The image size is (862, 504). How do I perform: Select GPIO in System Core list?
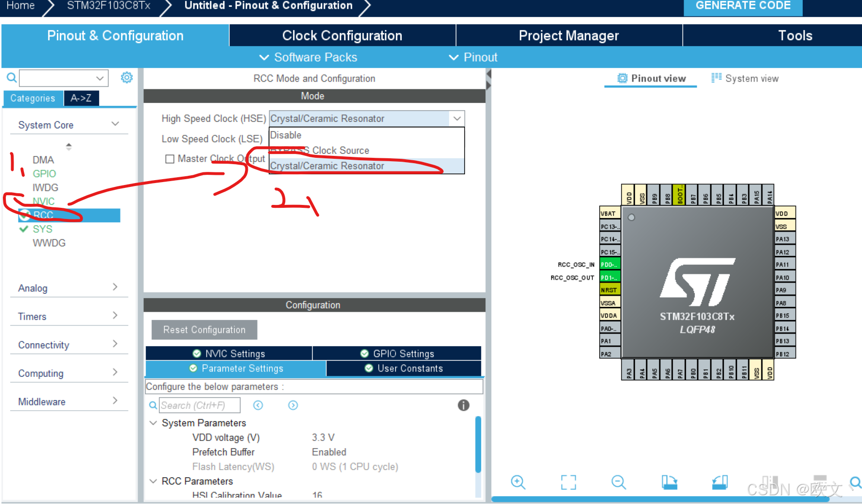point(44,173)
